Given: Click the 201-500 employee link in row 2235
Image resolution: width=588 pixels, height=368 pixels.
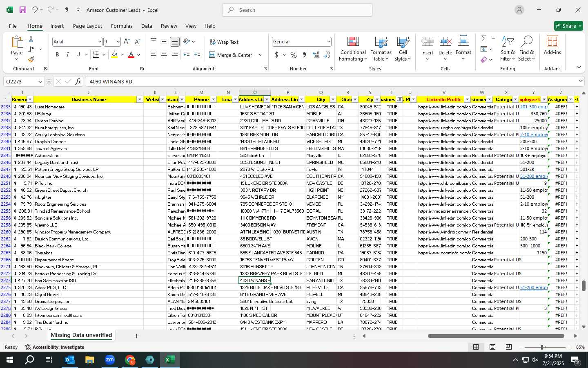Looking at the screenshot, I should coord(534,107).
